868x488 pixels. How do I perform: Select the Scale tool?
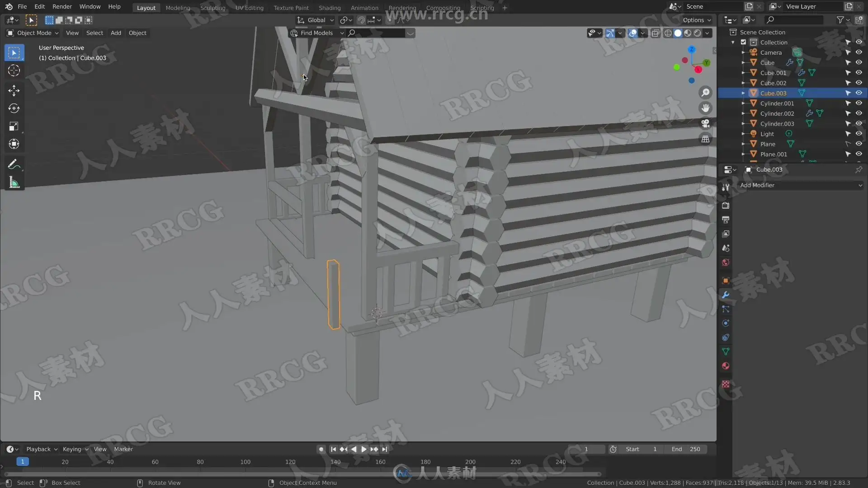pyautogui.click(x=14, y=127)
